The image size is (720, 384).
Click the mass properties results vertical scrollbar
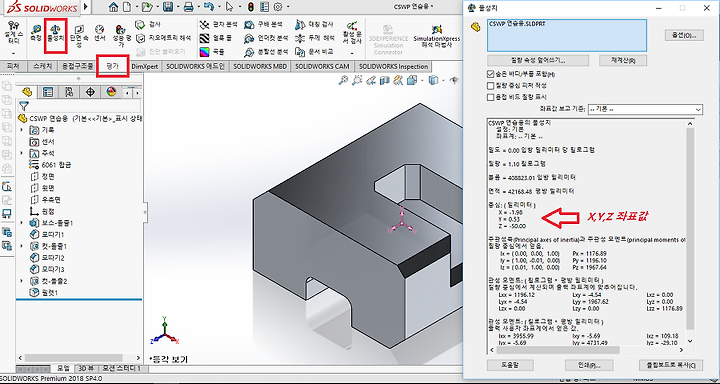[x=690, y=228]
